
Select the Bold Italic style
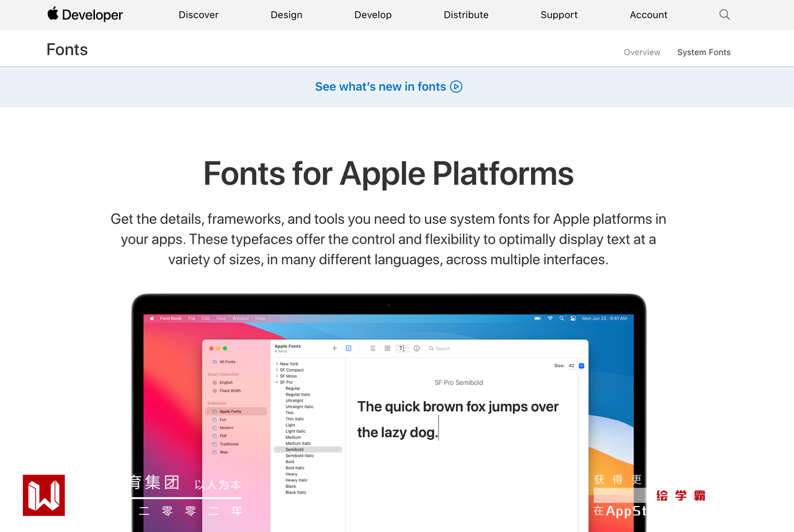coord(295,468)
